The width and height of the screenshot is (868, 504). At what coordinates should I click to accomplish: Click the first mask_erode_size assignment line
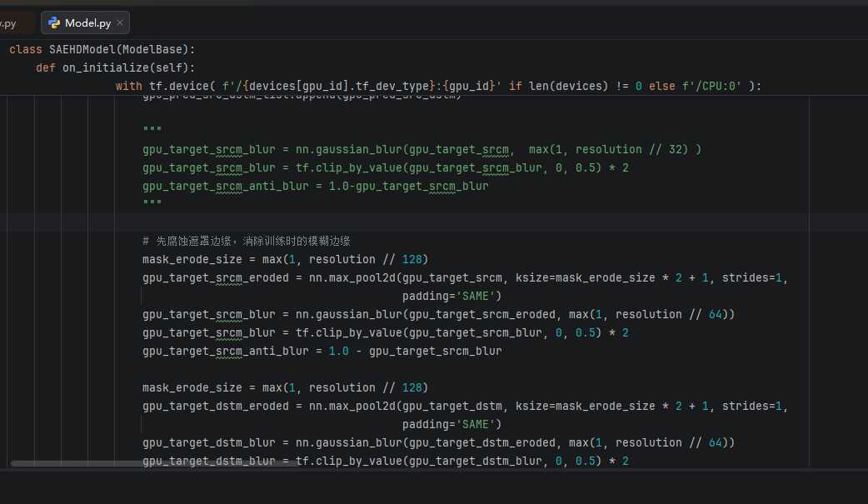pos(285,259)
